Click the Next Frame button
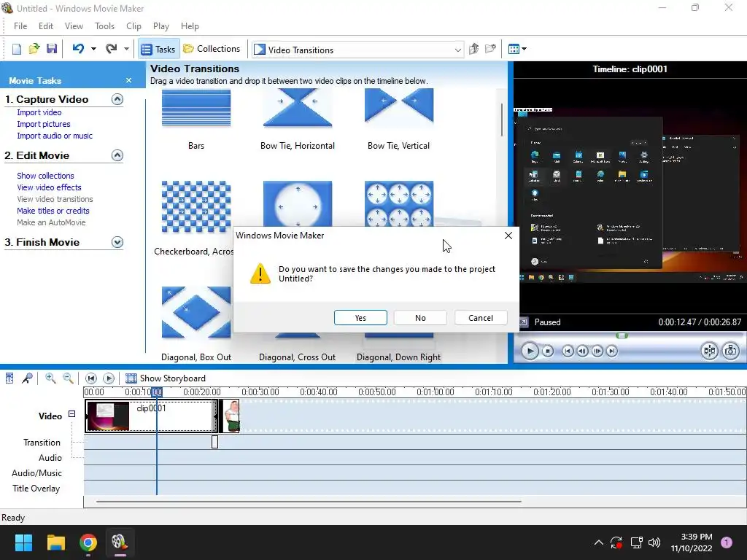 pos(597,351)
